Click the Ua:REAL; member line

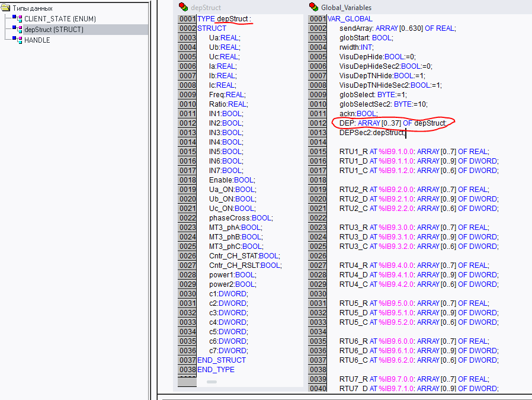225,38
